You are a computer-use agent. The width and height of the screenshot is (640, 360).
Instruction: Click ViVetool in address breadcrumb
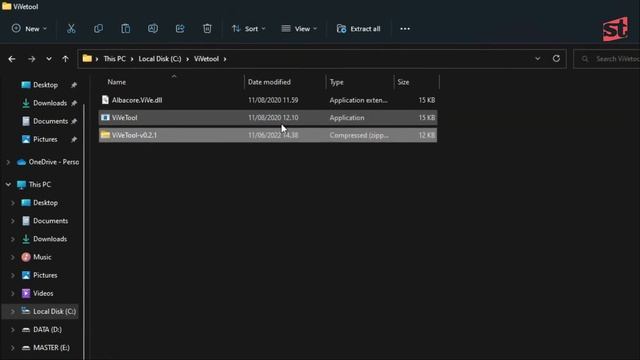point(206,59)
